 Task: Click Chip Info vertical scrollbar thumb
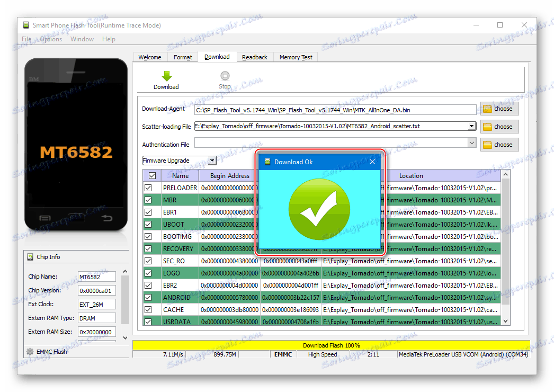click(x=125, y=300)
